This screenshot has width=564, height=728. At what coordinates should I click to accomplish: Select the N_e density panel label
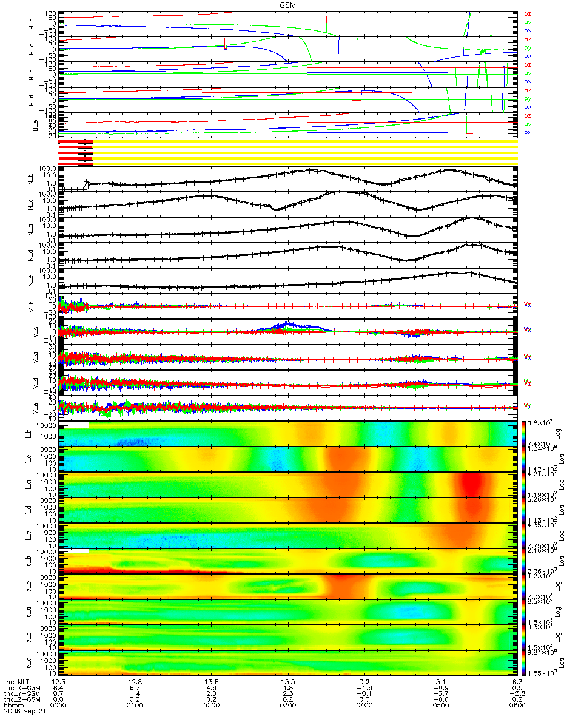32,280
